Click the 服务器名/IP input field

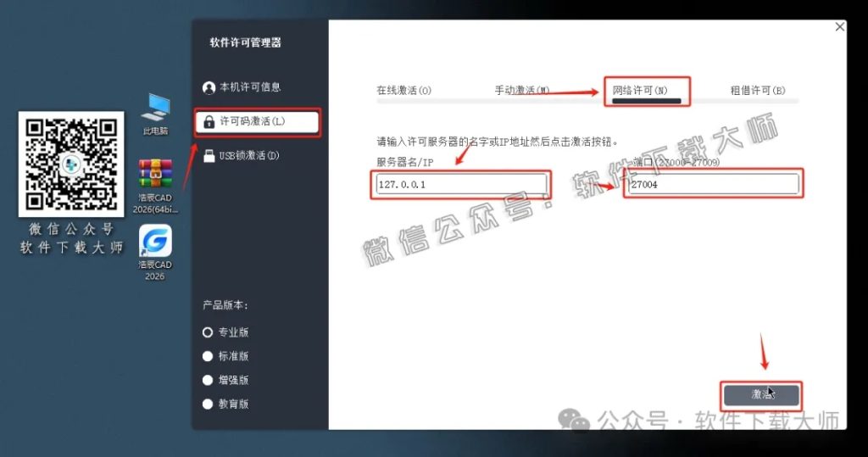(x=461, y=185)
